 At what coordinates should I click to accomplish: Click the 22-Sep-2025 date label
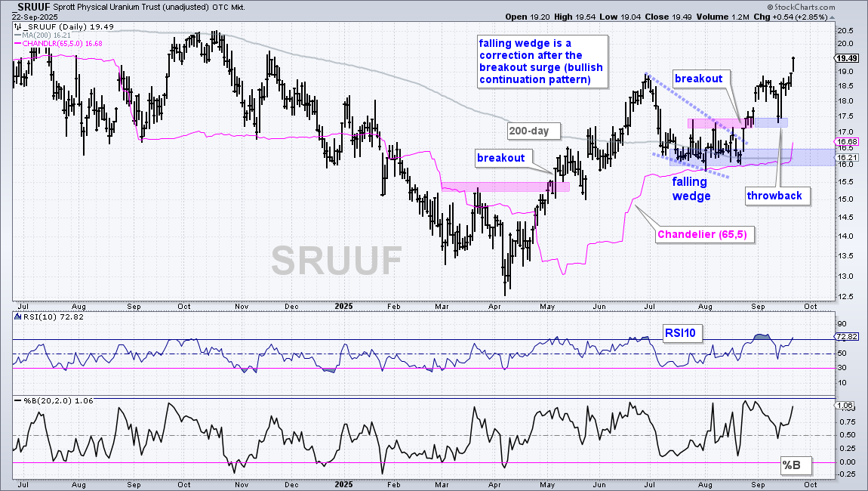(x=34, y=17)
